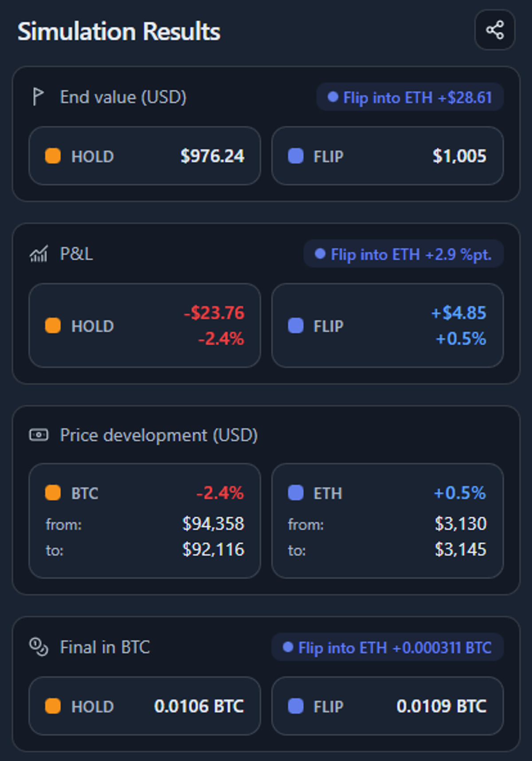Click the banknote icon by Price development

coord(39,435)
